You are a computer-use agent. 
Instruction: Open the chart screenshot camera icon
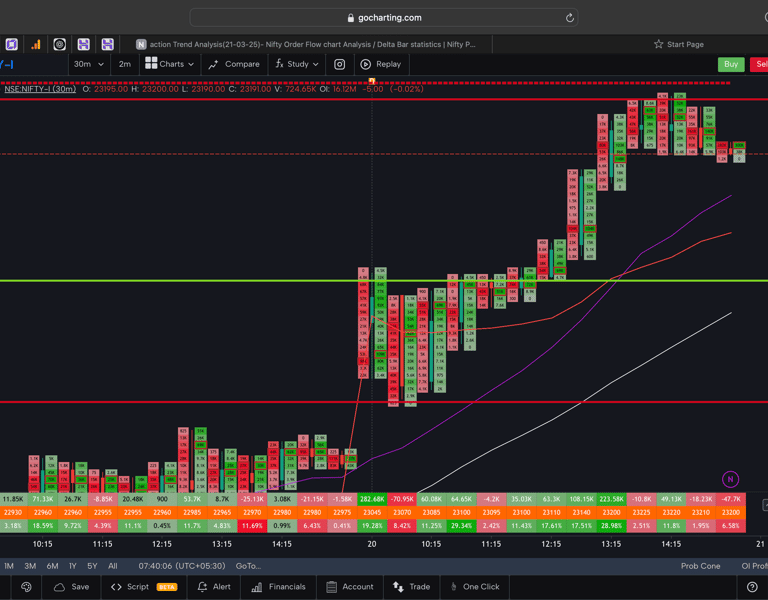click(x=339, y=64)
